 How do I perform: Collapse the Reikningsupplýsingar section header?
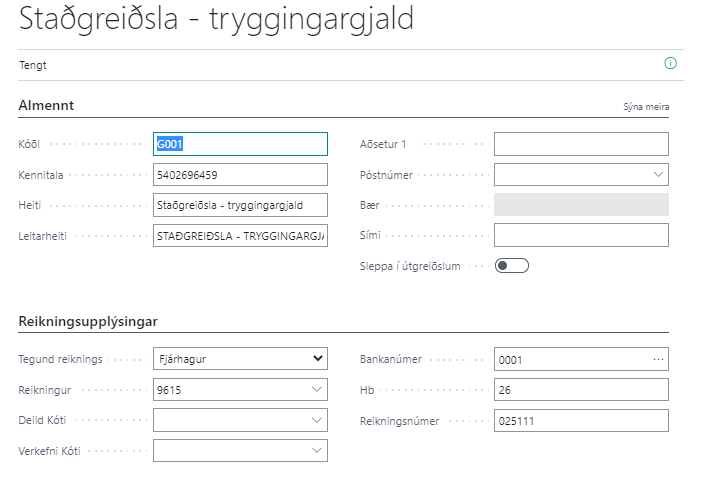(88, 321)
